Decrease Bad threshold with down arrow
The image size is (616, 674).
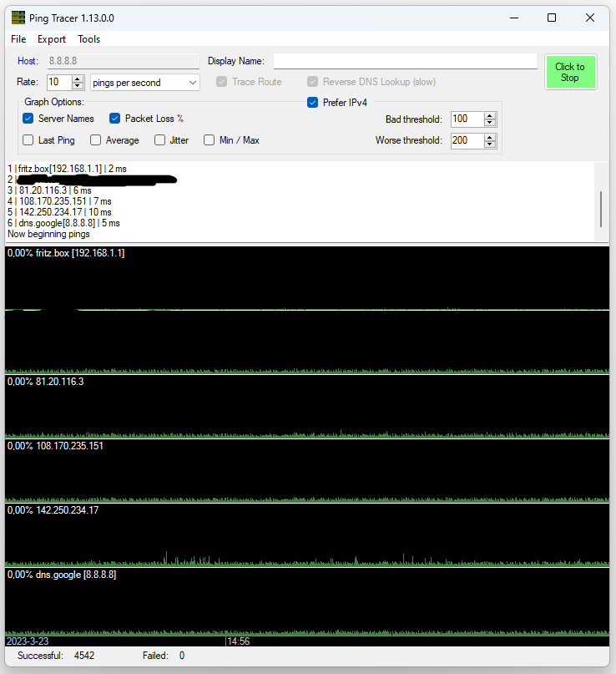[490, 123]
